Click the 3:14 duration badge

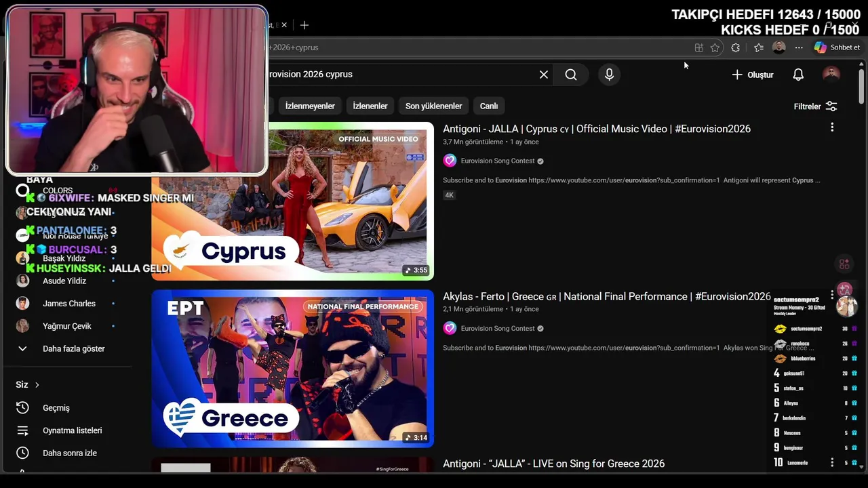[416, 437]
